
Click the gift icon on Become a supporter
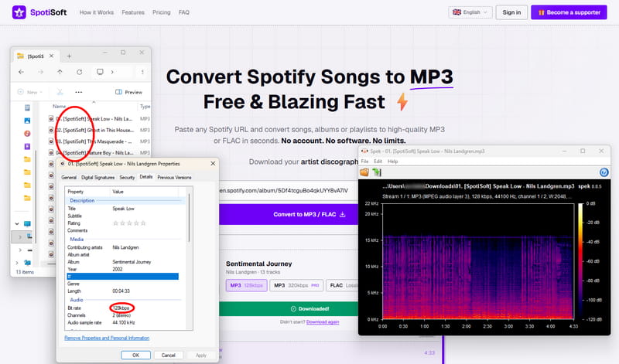pos(541,12)
